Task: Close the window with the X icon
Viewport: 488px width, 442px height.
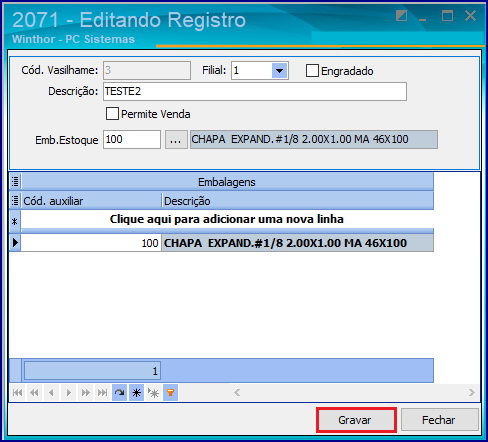Action: point(470,16)
